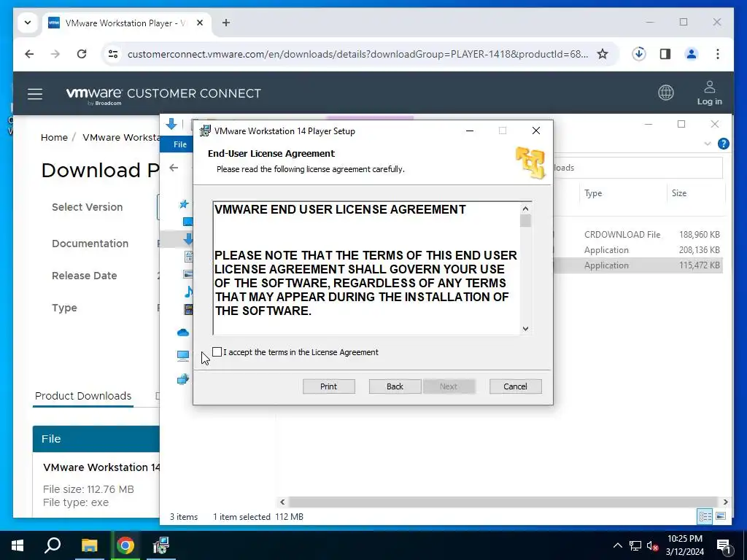Open the Chrome profile icon
The height and width of the screenshot is (560, 747).
tap(692, 54)
